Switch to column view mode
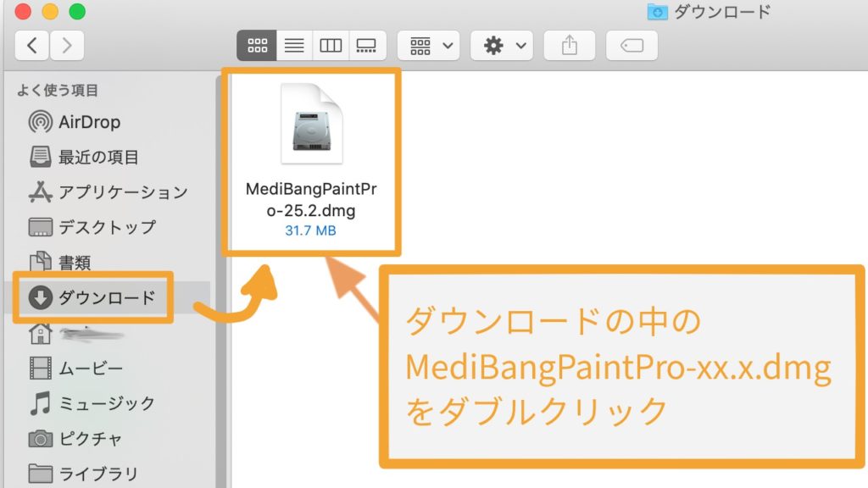Image resolution: width=868 pixels, height=488 pixels. click(x=331, y=46)
